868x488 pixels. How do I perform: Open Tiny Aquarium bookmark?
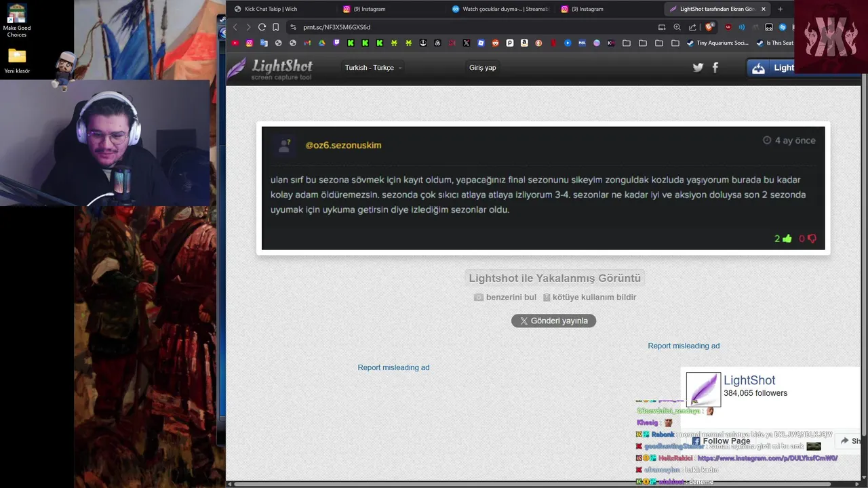coord(717,43)
